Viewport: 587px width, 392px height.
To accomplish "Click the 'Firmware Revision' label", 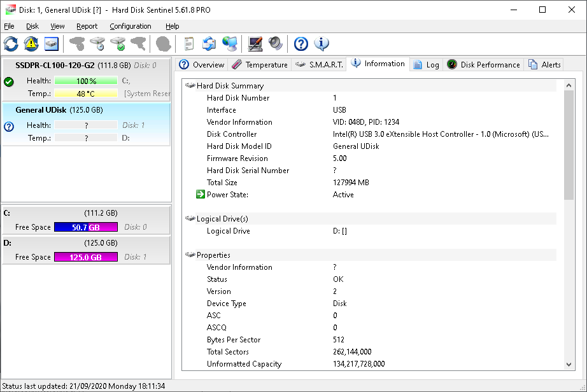I will point(237,158).
